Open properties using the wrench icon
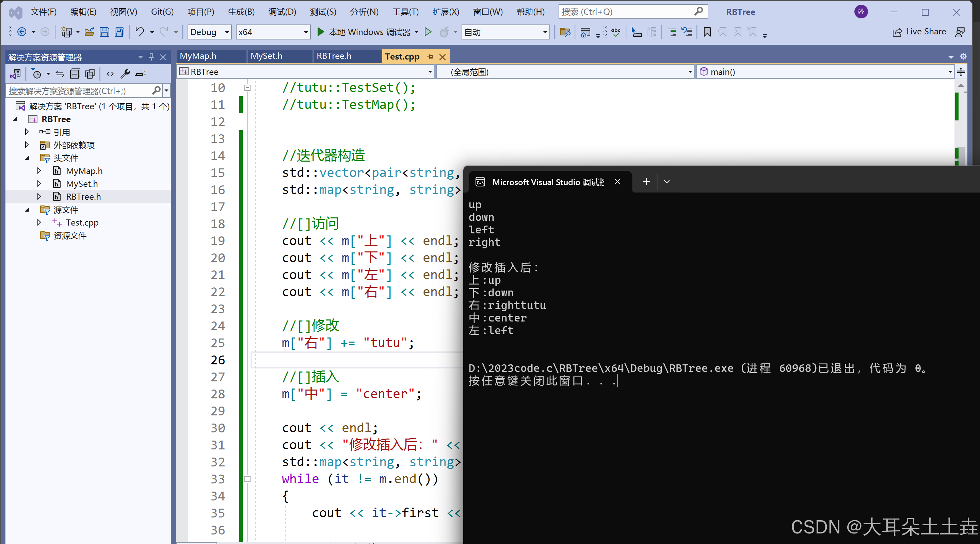This screenshot has height=544, width=980. click(x=125, y=74)
